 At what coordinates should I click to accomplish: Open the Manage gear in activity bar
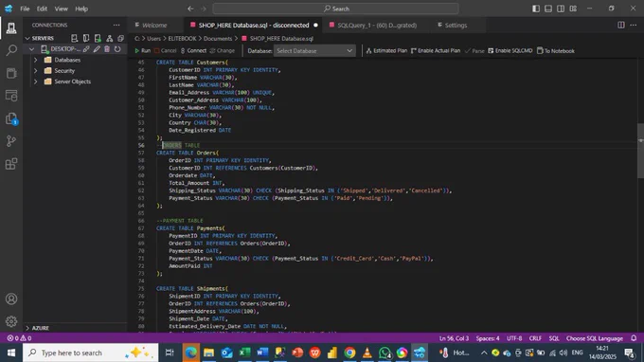(11, 321)
